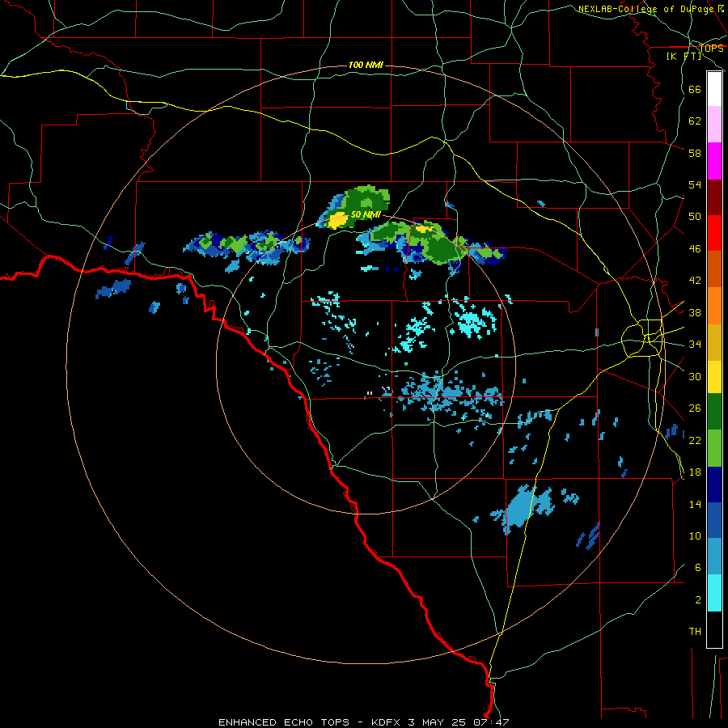This screenshot has width=728, height=728.
Task: Click the legend value 66
Action: click(x=695, y=89)
